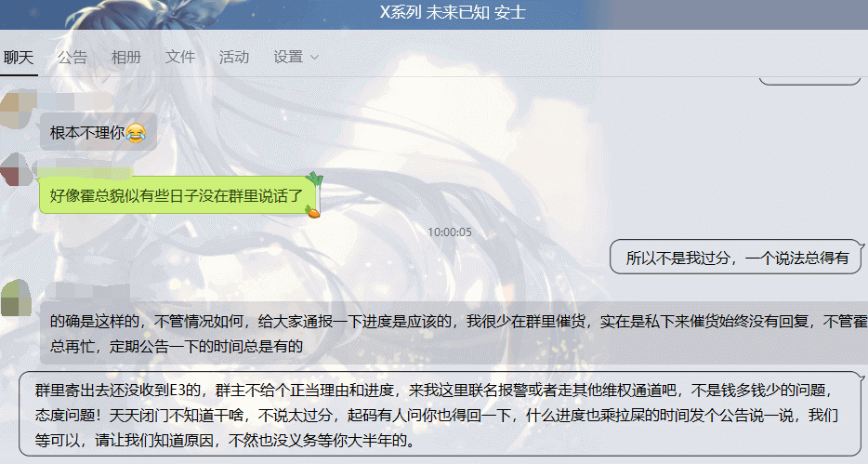Click the avatar beside the green 霍总 message

(x=17, y=170)
